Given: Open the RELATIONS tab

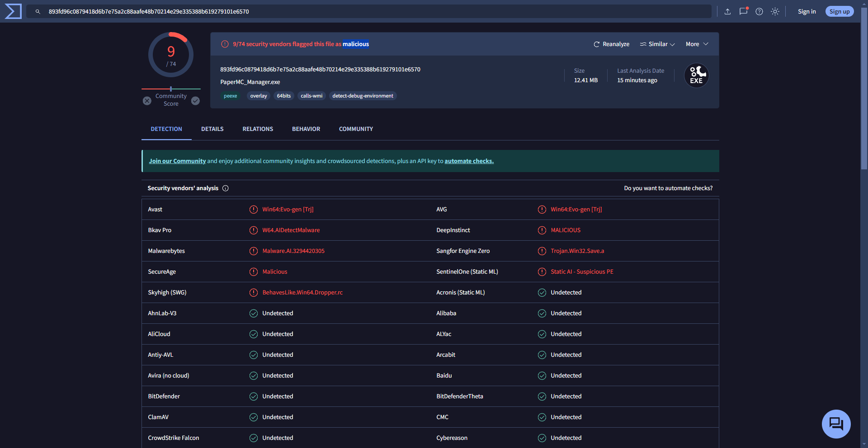Looking at the screenshot, I should [258, 129].
